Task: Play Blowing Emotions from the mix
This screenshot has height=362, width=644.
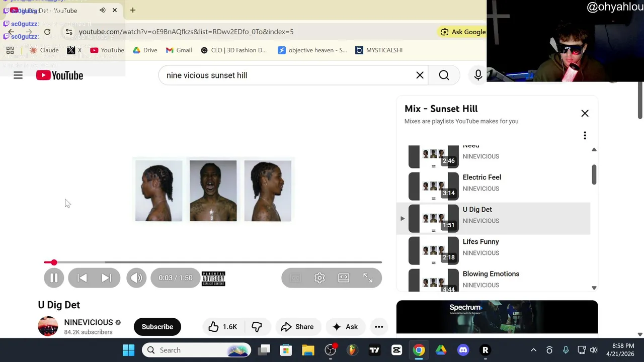Action: [x=493, y=280]
